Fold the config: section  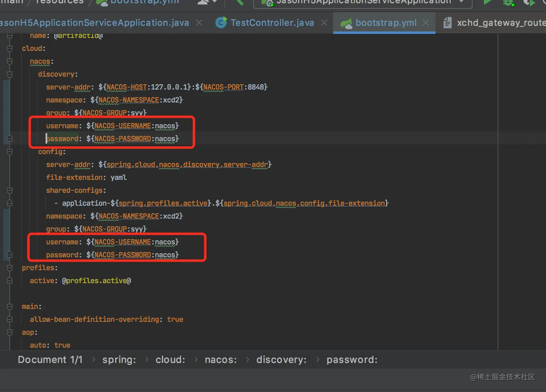10,152
